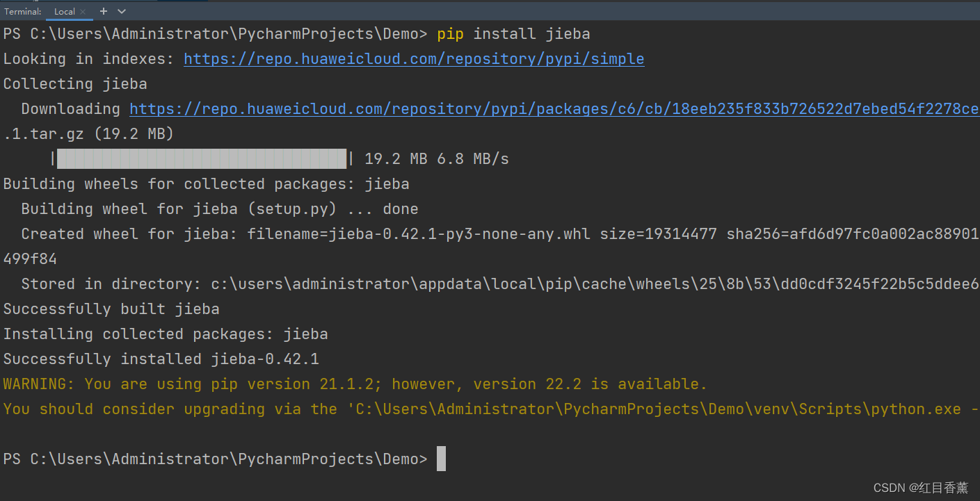Click the 'Building wheels for collected packages' line
The height and width of the screenshot is (501, 980).
tap(205, 183)
